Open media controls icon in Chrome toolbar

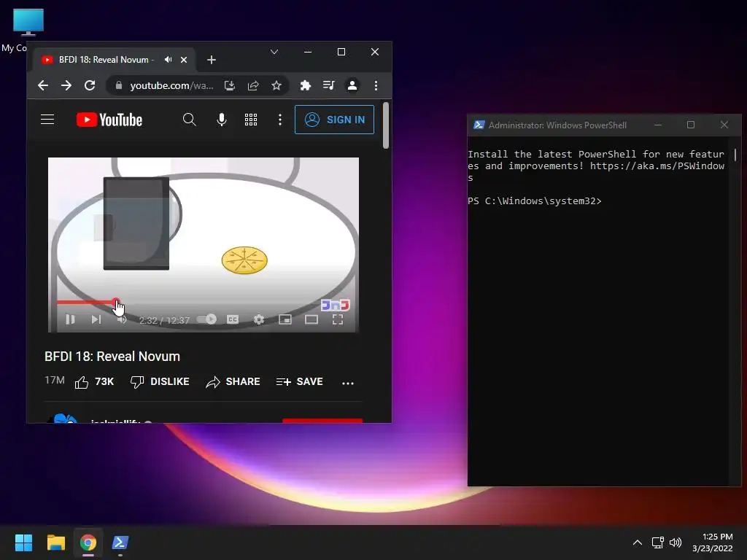pos(329,86)
